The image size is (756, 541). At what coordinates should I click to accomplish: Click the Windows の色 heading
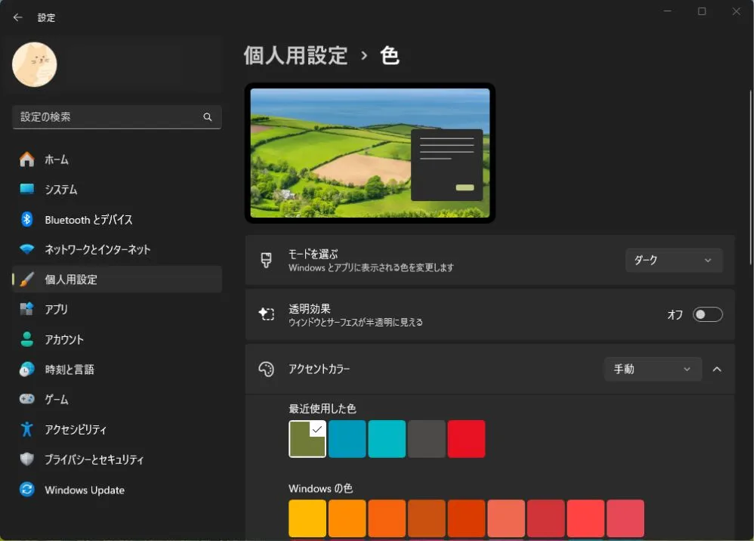coord(321,488)
